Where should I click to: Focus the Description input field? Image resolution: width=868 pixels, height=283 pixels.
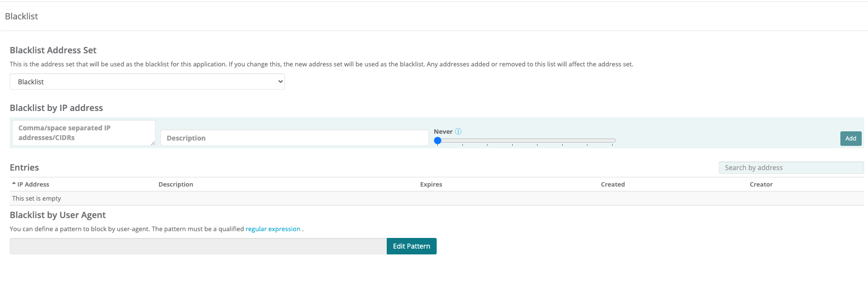[294, 138]
